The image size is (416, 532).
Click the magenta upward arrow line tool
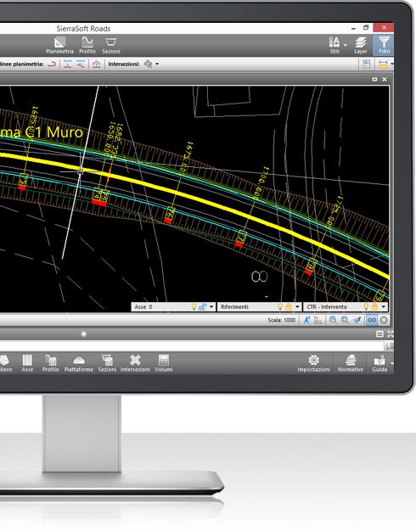97,64
